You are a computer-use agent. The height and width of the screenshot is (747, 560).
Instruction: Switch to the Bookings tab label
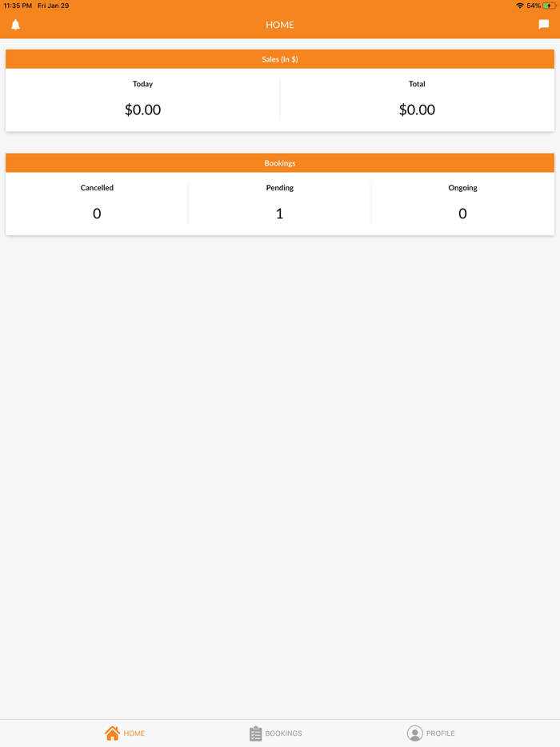284,733
